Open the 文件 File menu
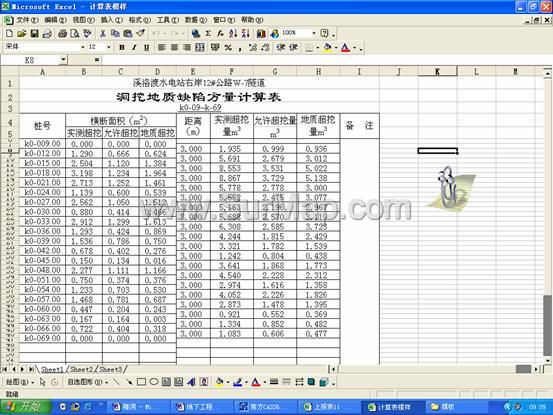Viewport: 553px width, 415px height. (27, 20)
